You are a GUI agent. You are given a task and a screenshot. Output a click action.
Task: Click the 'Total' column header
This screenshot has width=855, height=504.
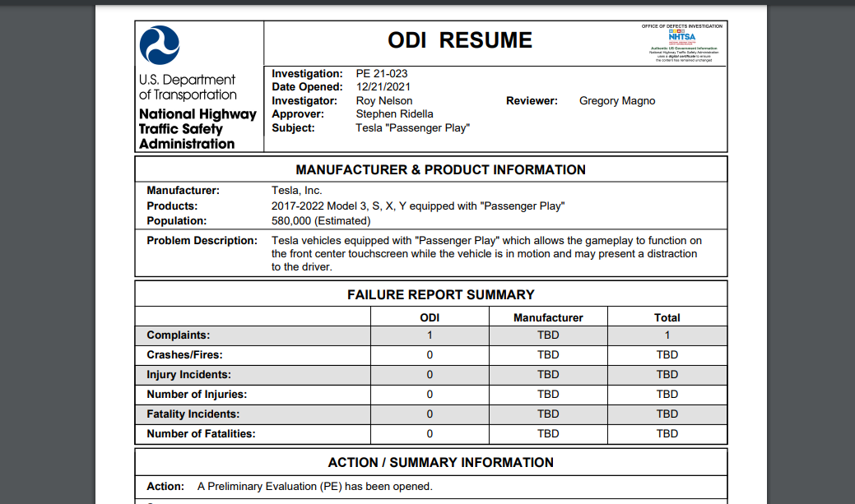[667, 317]
